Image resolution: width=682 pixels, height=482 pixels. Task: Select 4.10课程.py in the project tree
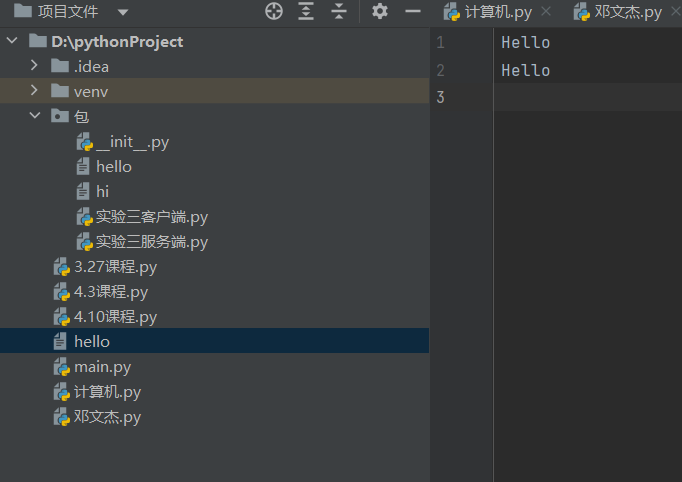(115, 317)
